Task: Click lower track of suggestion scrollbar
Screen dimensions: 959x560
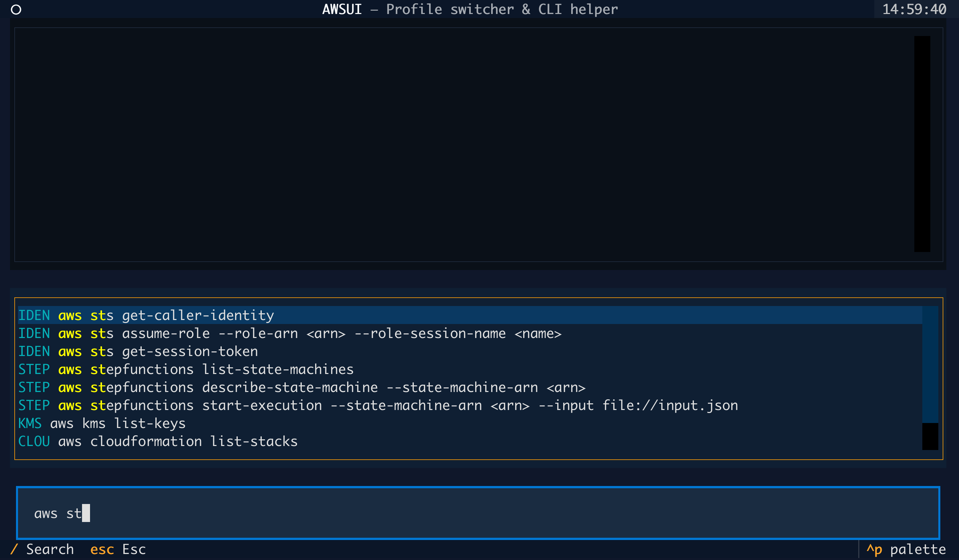Action: pyautogui.click(x=930, y=436)
